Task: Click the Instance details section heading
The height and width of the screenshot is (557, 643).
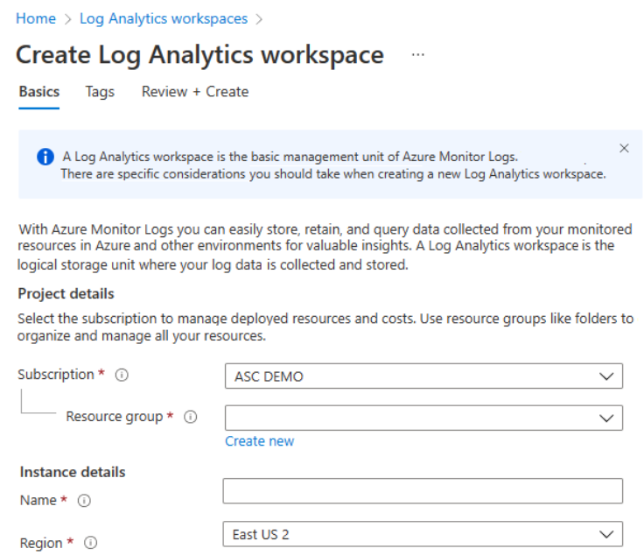Action: pos(72,472)
